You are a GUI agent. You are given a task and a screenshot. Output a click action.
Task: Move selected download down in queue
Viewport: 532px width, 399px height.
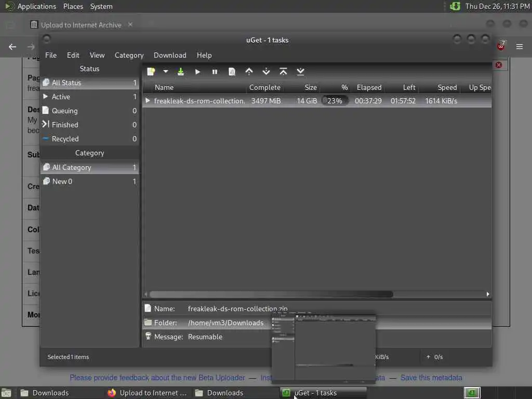267,72
